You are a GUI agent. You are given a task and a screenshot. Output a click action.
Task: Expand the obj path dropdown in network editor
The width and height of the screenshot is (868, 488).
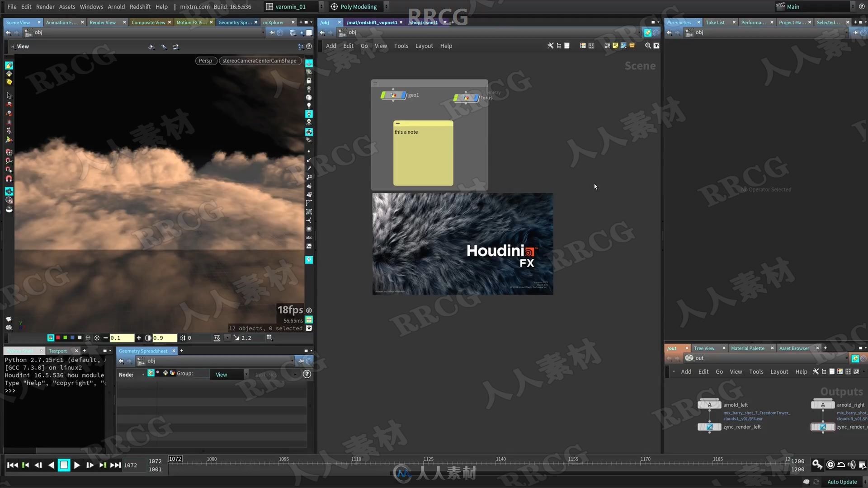[x=639, y=33]
